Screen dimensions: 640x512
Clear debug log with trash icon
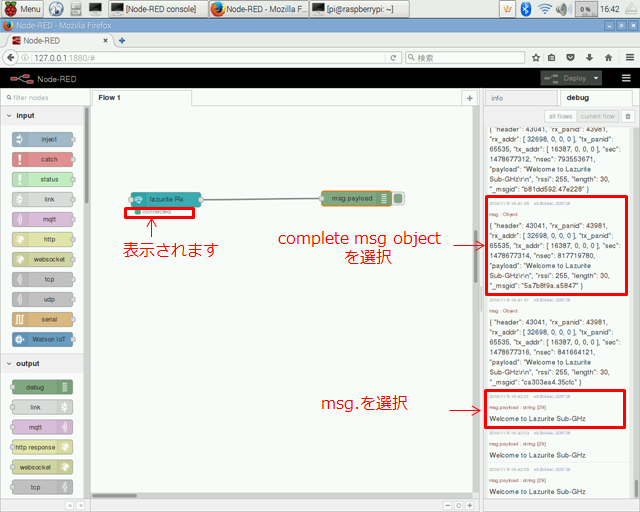[628, 116]
